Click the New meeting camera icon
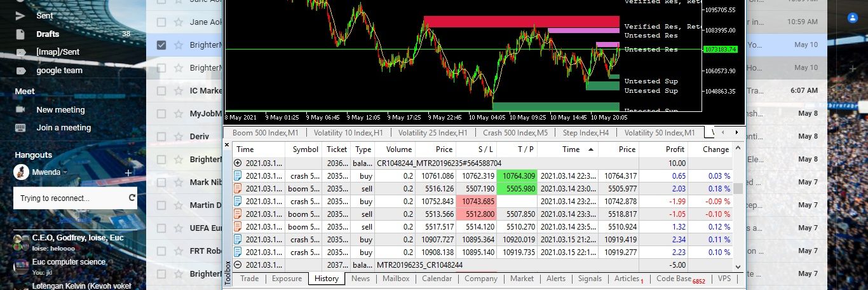 click(x=20, y=109)
